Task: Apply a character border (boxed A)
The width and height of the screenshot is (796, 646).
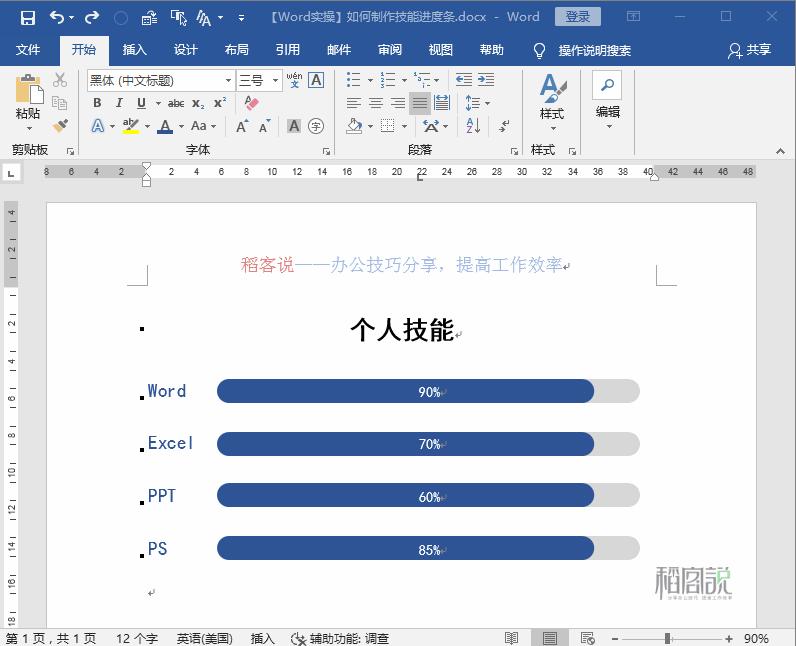Action: 316,80
